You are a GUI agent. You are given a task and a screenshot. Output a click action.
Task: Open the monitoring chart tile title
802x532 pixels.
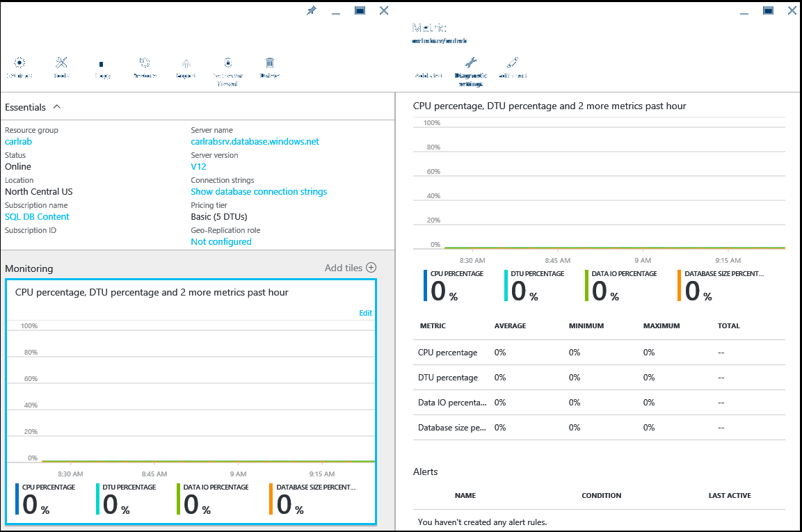point(152,293)
